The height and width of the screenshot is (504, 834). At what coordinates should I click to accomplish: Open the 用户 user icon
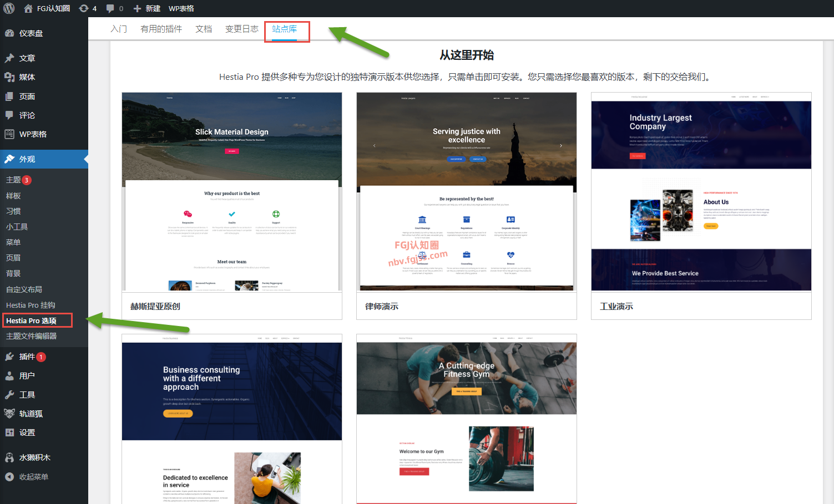pyautogui.click(x=9, y=376)
